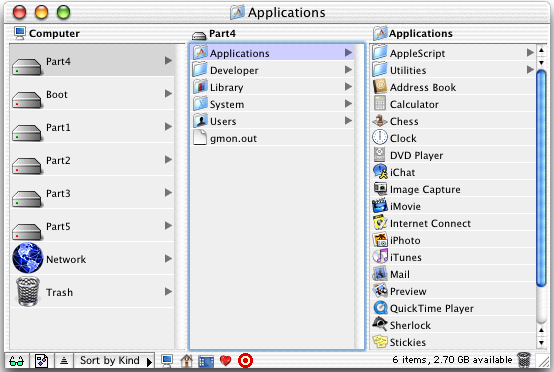Screen dimensions: 554x372
Task: Select QuickTime Player in the list
Action: (453, 308)
